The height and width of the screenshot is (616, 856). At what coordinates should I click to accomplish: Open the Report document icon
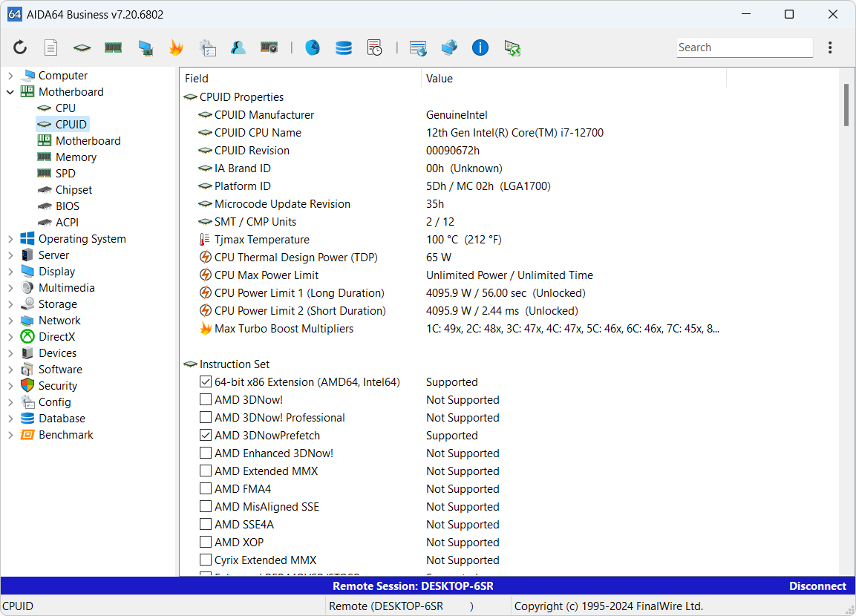tap(50, 47)
